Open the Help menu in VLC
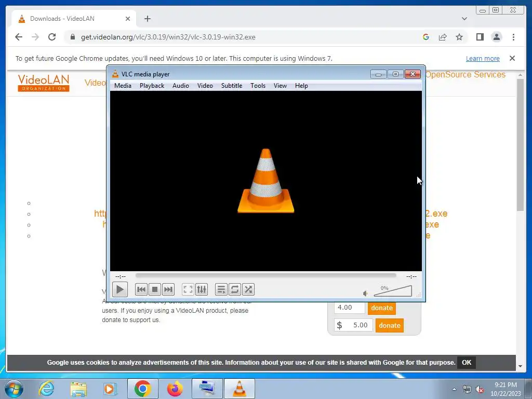Image resolution: width=532 pixels, height=399 pixels. (301, 86)
